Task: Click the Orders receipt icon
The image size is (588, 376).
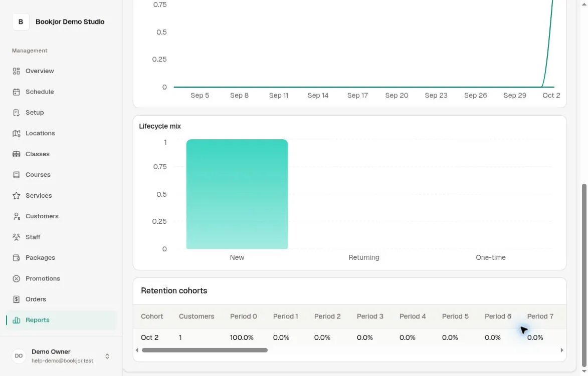Action: pos(16,299)
